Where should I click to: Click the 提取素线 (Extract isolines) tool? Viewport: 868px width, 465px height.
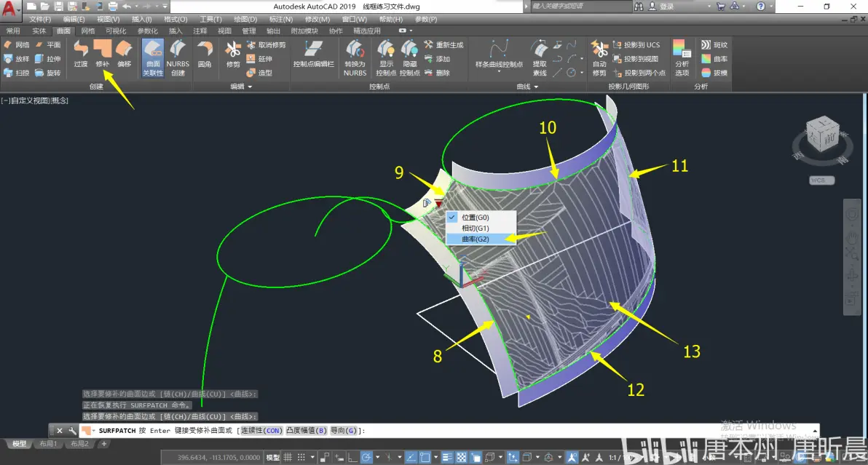point(540,57)
